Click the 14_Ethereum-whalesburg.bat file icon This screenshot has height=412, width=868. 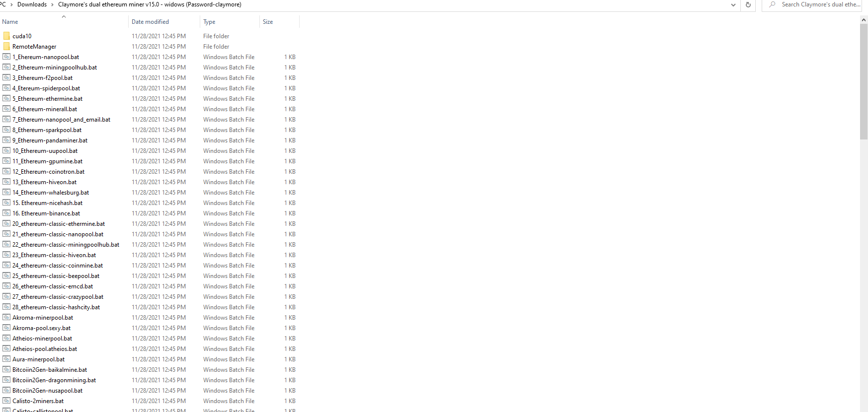click(6, 192)
